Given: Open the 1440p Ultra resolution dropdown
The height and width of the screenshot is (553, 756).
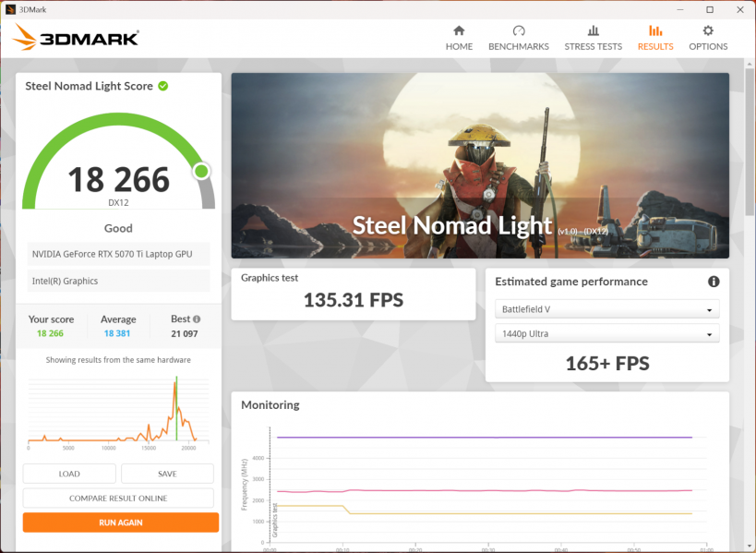Looking at the screenshot, I should coord(606,334).
